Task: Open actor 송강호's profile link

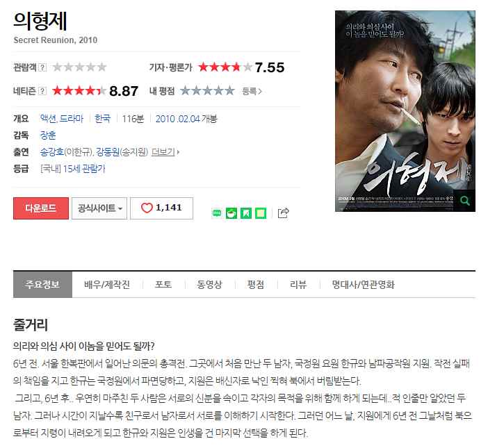Action: coord(51,152)
